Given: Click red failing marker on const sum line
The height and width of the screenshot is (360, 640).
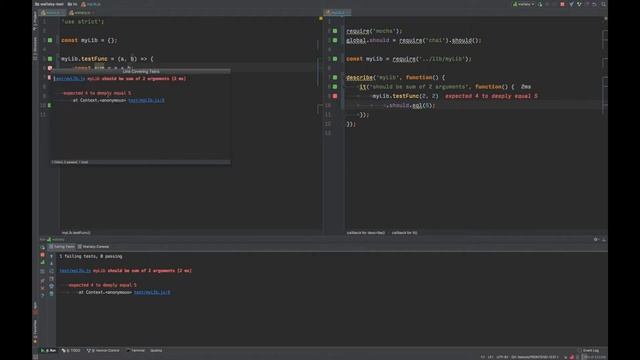Looking at the screenshot, I should tap(50, 68).
